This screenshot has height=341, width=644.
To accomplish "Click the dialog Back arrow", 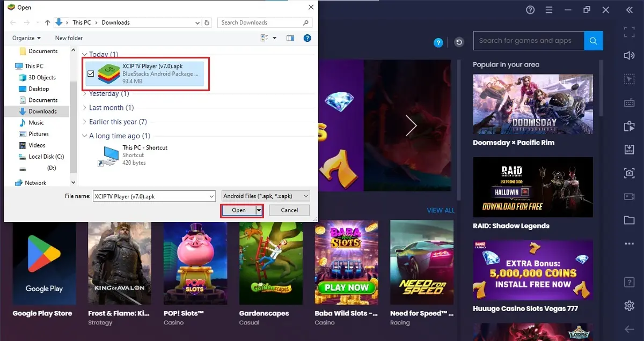I will pos(13,23).
